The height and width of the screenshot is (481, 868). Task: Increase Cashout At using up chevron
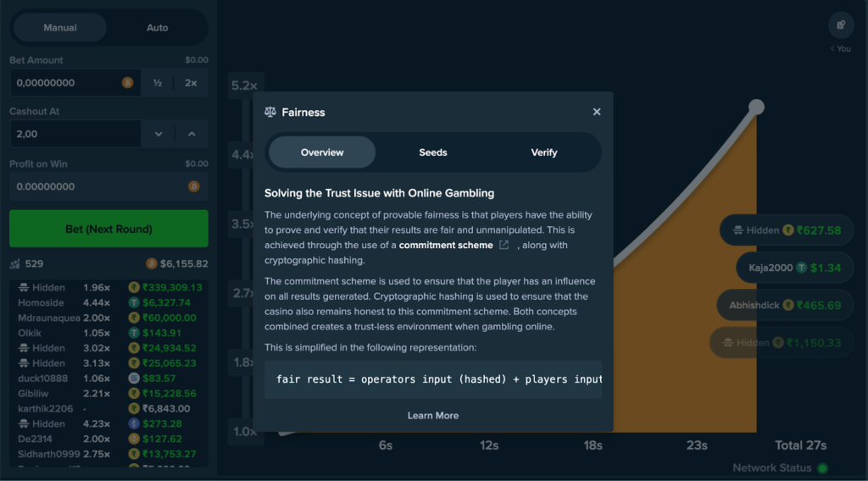192,134
